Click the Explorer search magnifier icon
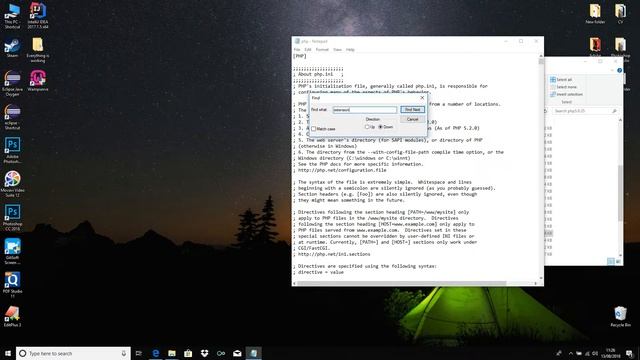The image size is (640, 360). pos(614,111)
